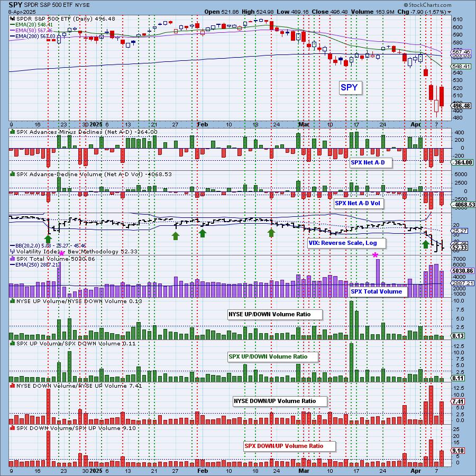Click the Close 496.48 reading in header
Viewport: 476px width, 476px height.
click(331, 12)
